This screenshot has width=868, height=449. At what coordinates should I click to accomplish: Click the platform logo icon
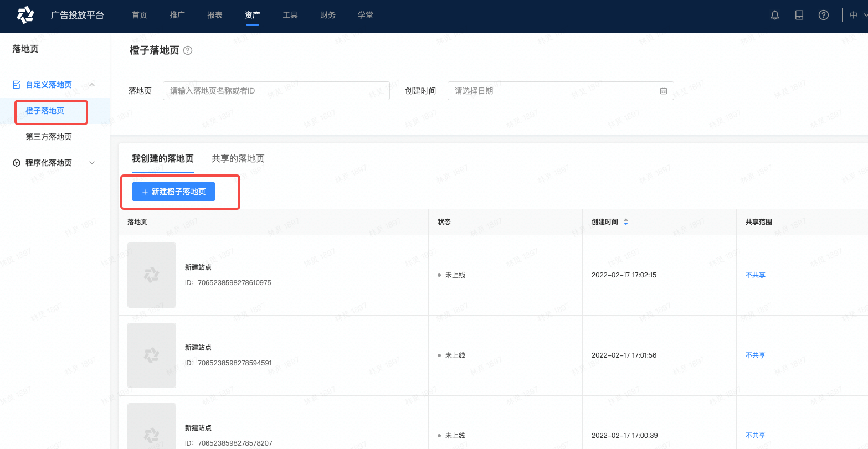(25, 15)
